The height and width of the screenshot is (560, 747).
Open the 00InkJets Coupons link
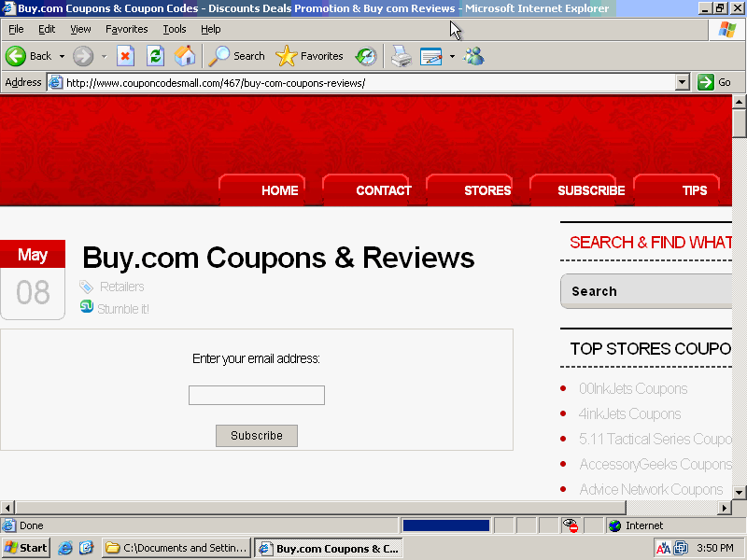coord(633,388)
